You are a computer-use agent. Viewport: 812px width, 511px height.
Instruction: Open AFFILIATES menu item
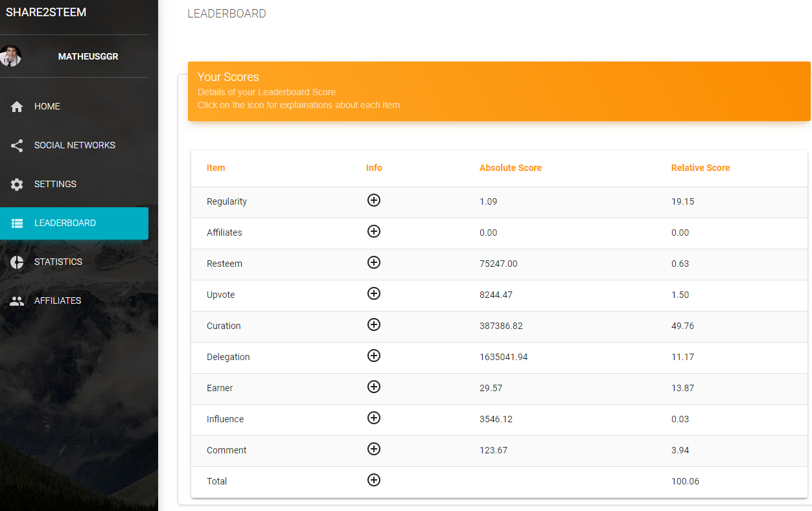click(x=74, y=301)
